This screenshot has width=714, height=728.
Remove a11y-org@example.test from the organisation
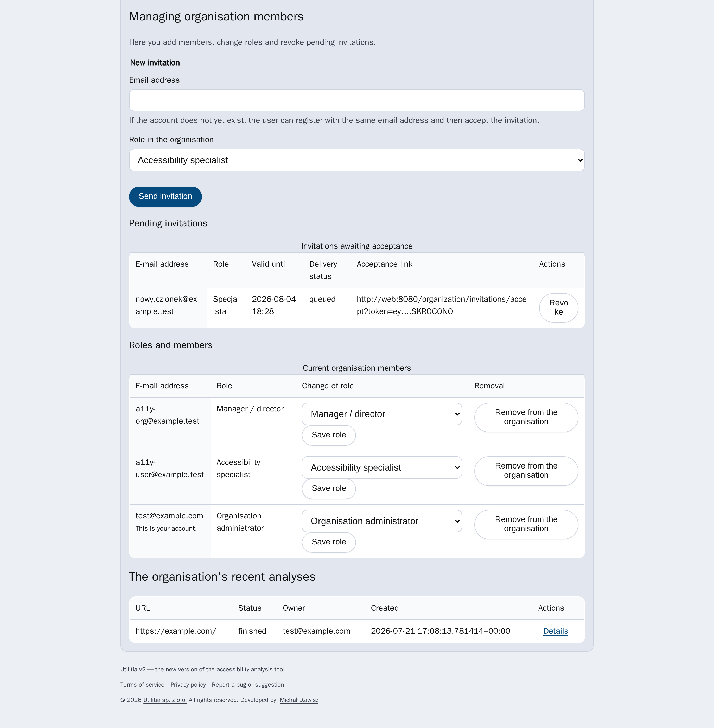526,417
